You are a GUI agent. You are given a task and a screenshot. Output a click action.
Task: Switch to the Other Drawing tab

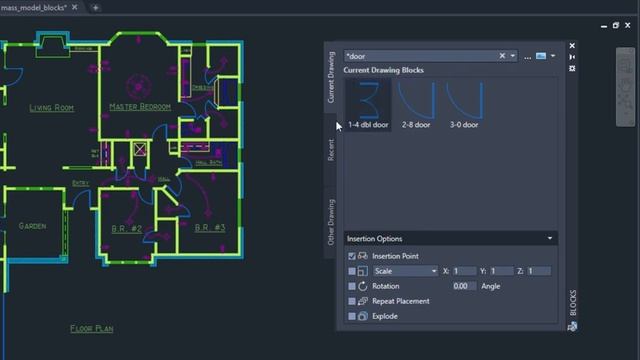(x=331, y=222)
